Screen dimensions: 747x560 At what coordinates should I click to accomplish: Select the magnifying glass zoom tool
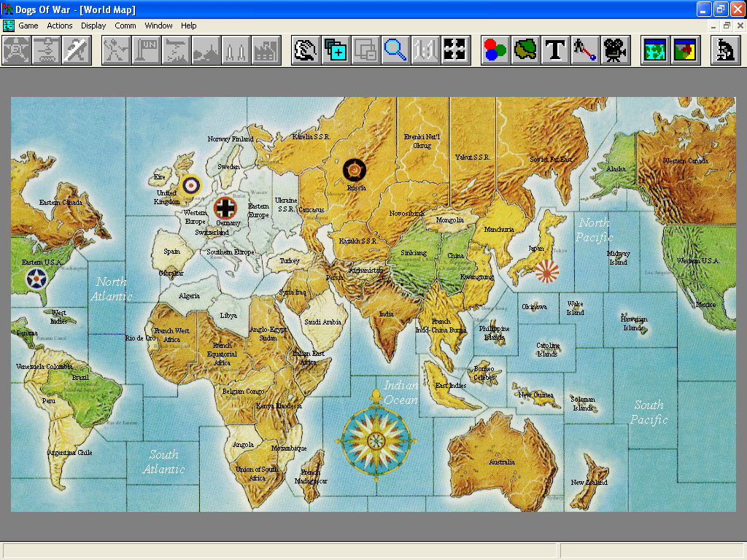click(395, 50)
